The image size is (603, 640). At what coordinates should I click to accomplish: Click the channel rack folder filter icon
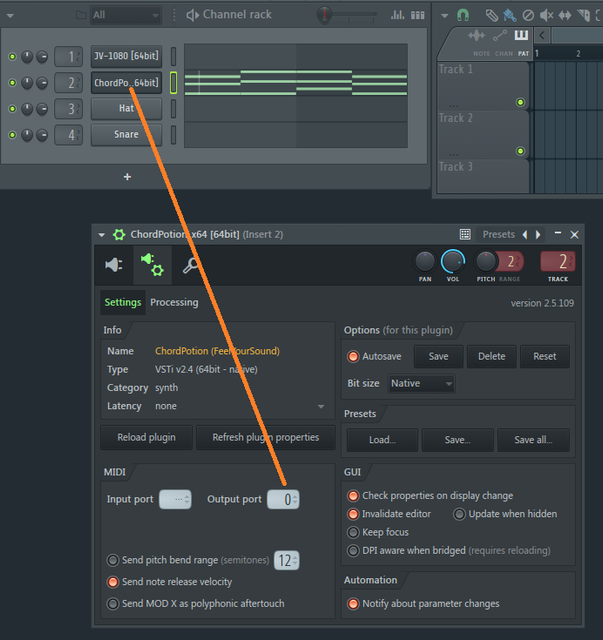[x=81, y=15]
